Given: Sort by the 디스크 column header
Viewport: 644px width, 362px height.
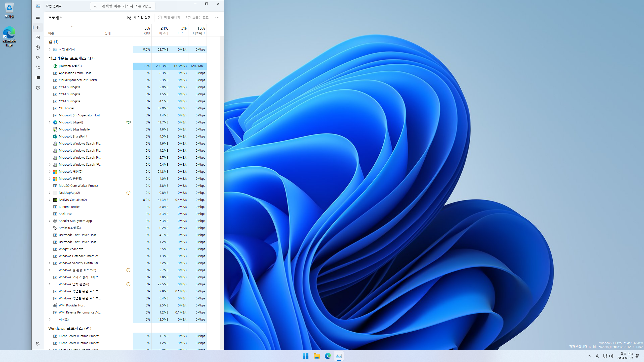Looking at the screenshot, I should pyautogui.click(x=179, y=30).
